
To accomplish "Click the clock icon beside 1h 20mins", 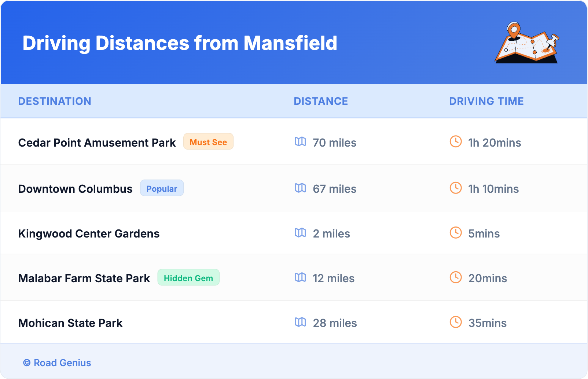I will tap(456, 141).
